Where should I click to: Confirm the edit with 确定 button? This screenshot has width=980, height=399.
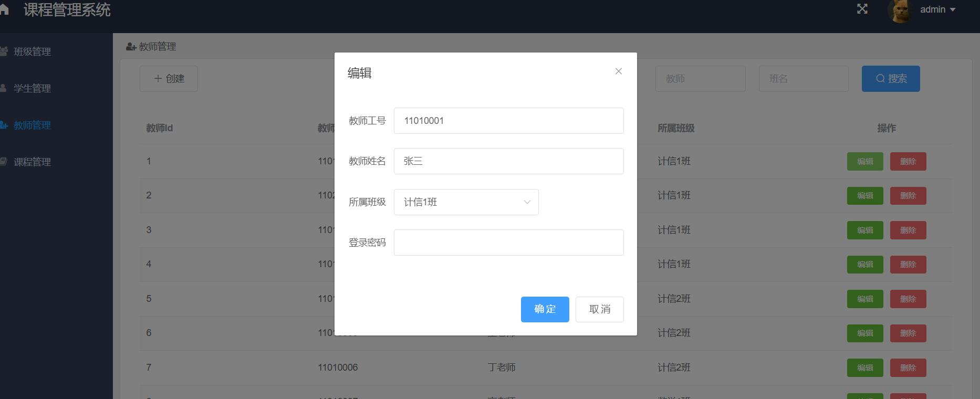pos(545,309)
